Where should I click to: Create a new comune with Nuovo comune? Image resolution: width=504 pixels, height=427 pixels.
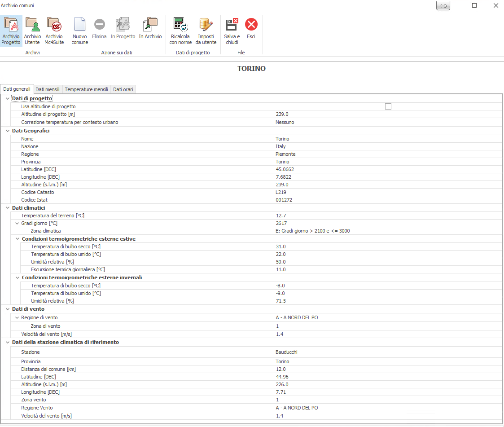point(80,31)
